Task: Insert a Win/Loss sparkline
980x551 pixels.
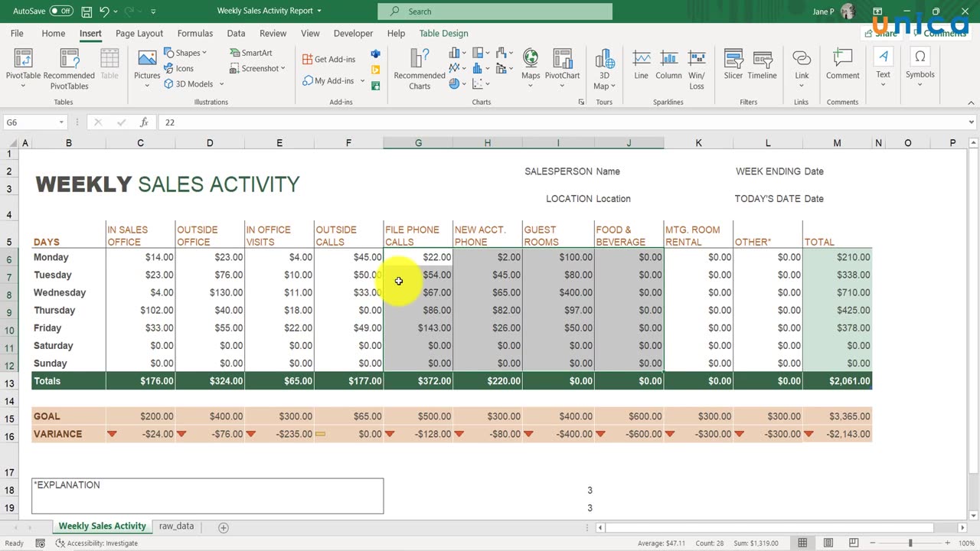Action: (x=697, y=68)
